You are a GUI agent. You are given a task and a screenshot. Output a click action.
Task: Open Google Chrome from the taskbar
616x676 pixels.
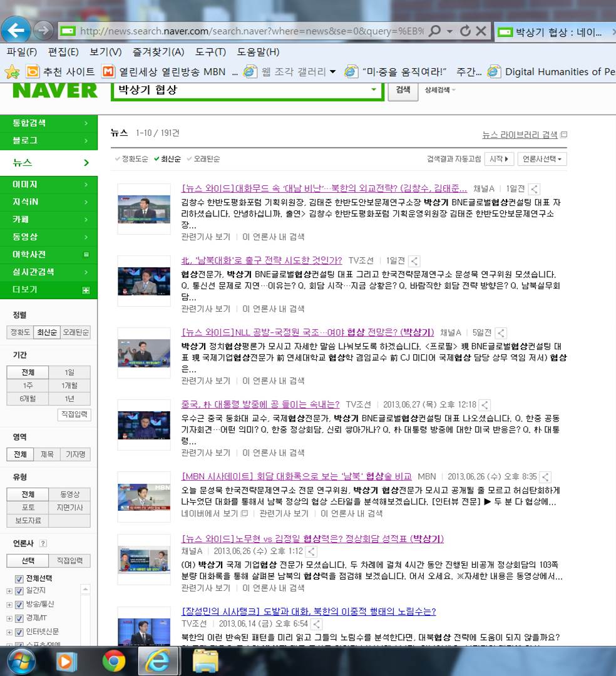[x=113, y=661]
